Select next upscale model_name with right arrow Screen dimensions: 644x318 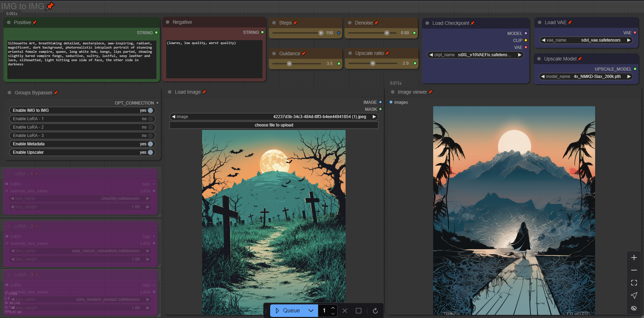tap(629, 77)
